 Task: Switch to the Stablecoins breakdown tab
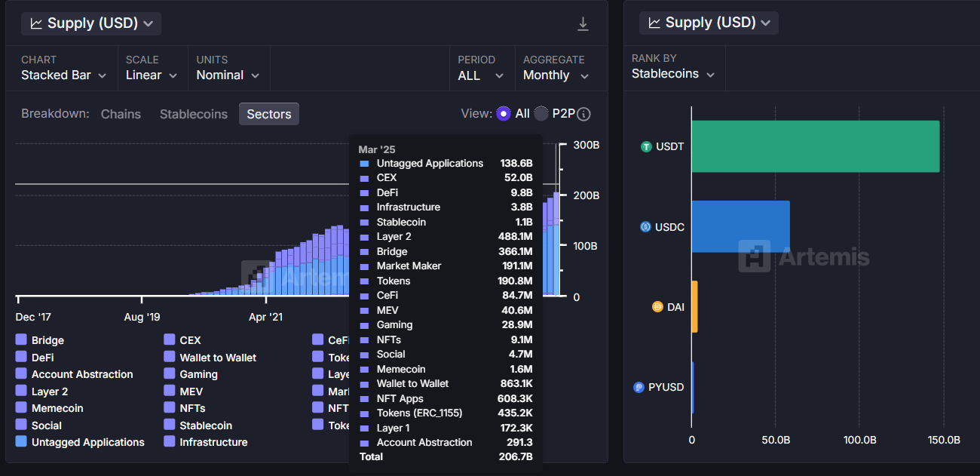[193, 114]
